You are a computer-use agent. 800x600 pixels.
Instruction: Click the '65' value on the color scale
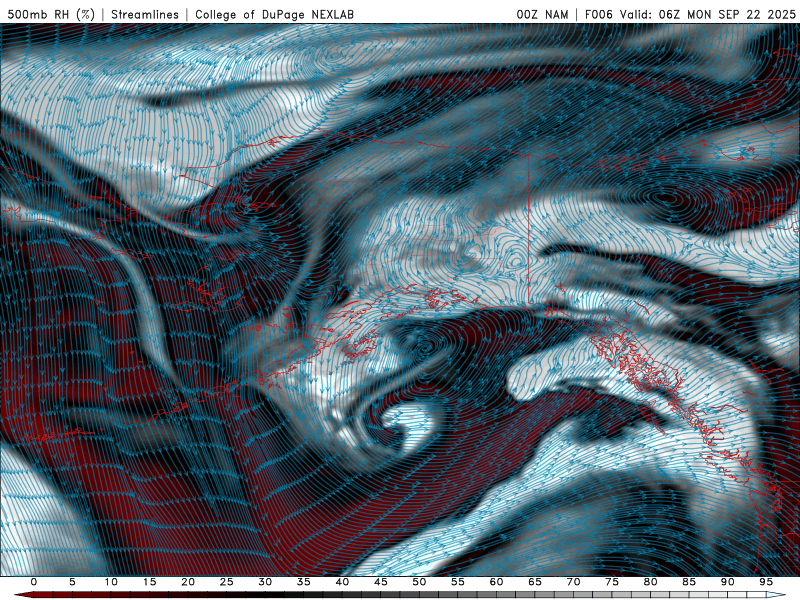(x=535, y=582)
